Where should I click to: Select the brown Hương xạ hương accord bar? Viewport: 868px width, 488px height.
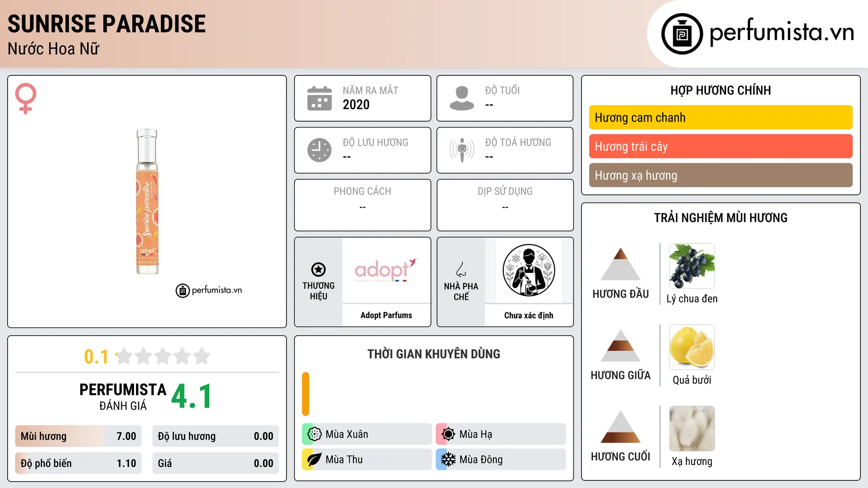pos(721,175)
